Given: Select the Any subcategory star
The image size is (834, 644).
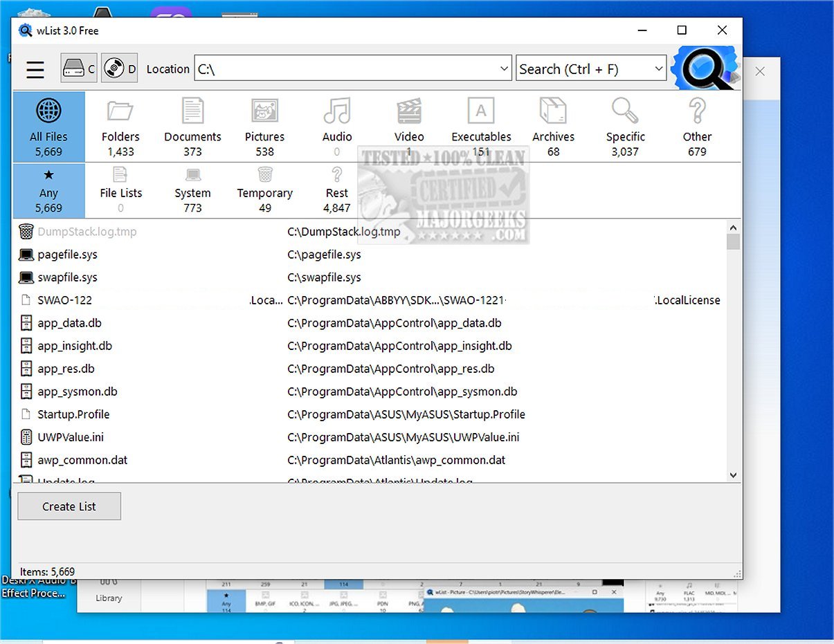Looking at the screenshot, I should (48, 191).
